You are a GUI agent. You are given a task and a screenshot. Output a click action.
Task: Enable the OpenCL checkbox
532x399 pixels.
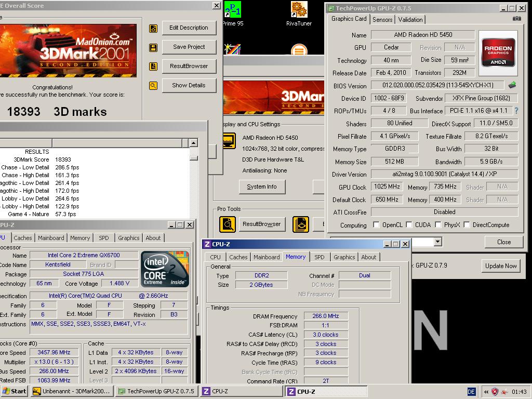pyautogui.click(x=376, y=224)
